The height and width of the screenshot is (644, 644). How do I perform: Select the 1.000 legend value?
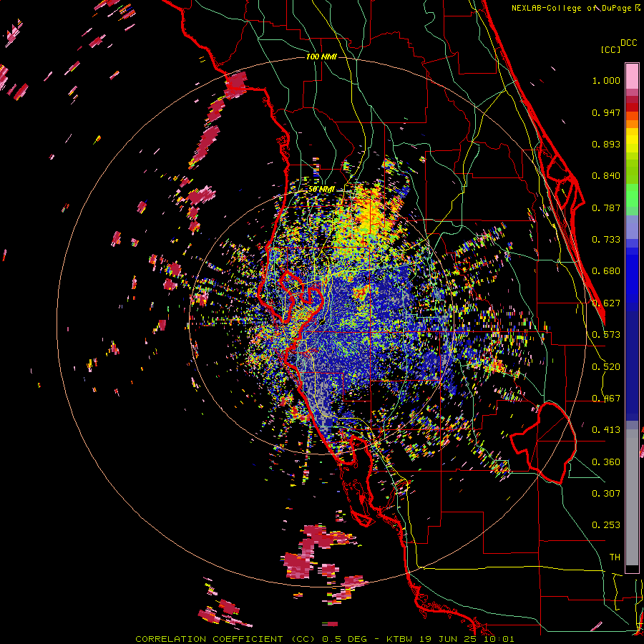click(x=606, y=80)
